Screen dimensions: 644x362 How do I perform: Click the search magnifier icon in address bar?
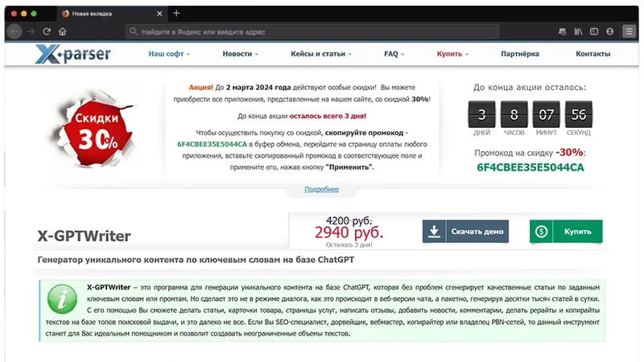point(133,31)
